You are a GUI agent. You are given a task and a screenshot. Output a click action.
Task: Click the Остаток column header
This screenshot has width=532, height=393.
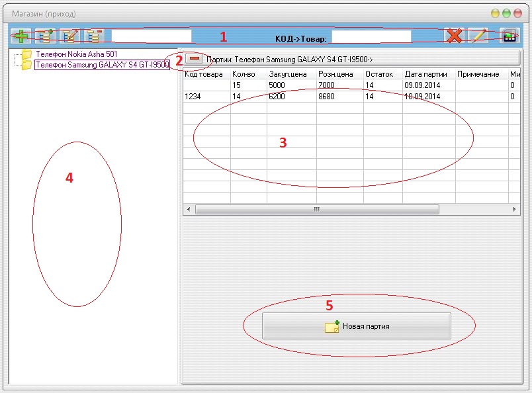(x=383, y=74)
